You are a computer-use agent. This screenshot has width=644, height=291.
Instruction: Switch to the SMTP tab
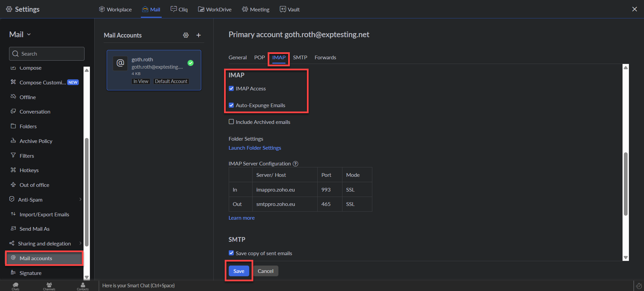coord(300,58)
